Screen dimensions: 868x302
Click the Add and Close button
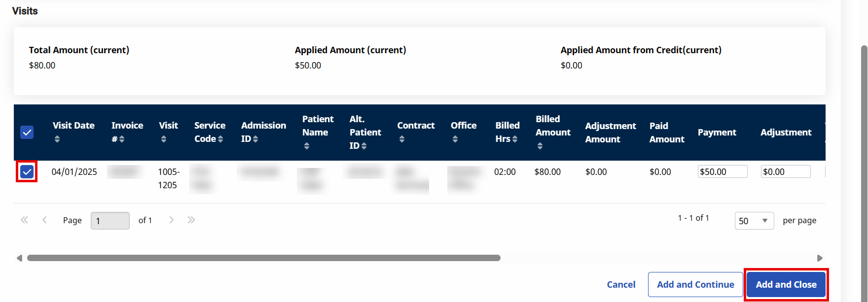pyautogui.click(x=786, y=285)
